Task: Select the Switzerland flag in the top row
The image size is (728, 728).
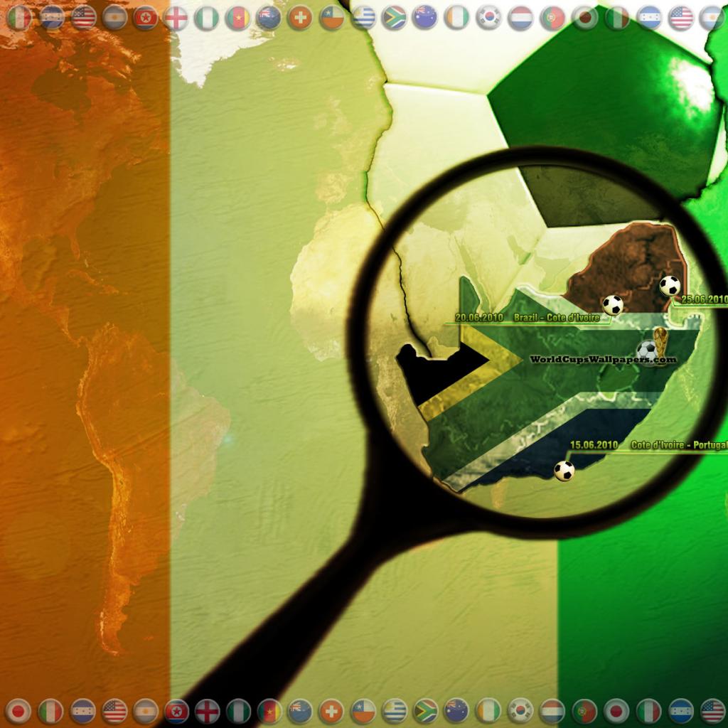Action: (x=299, y=18)
